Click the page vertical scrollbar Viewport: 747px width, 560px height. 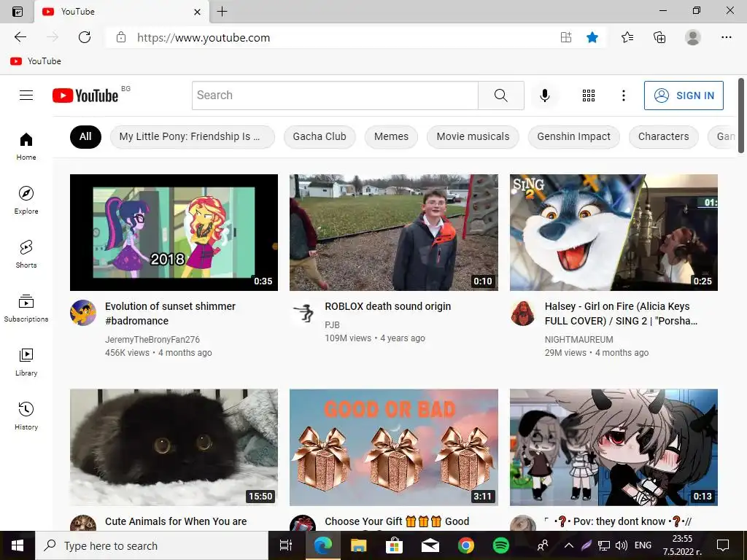[741, 116]
